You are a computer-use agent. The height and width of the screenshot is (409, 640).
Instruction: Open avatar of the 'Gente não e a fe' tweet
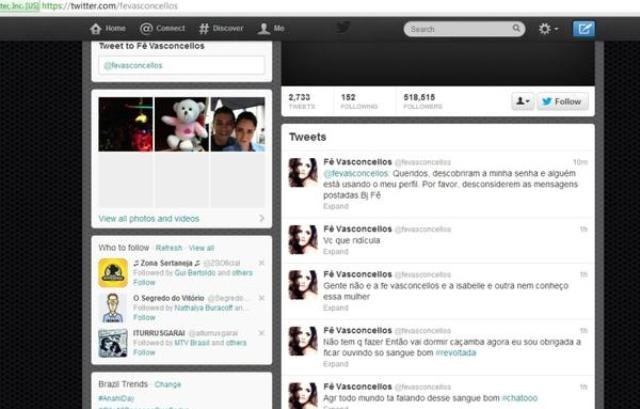303,285
